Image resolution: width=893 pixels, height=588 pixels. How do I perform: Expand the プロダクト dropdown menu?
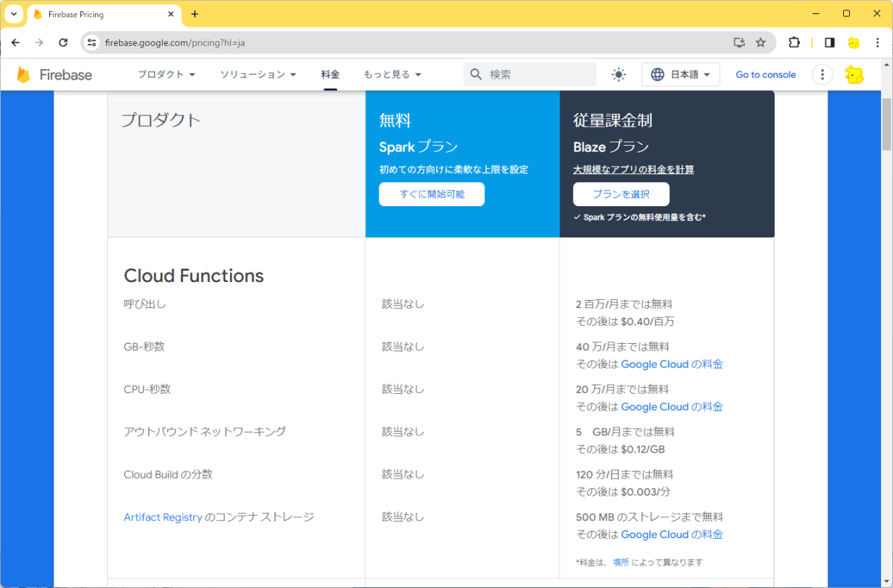click(x=167, y=74)
